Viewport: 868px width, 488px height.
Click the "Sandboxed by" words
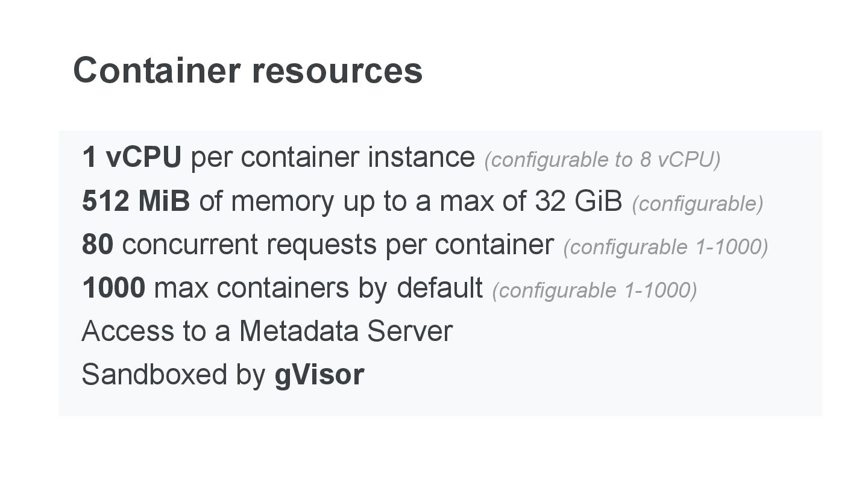click(x=173, y=375)
